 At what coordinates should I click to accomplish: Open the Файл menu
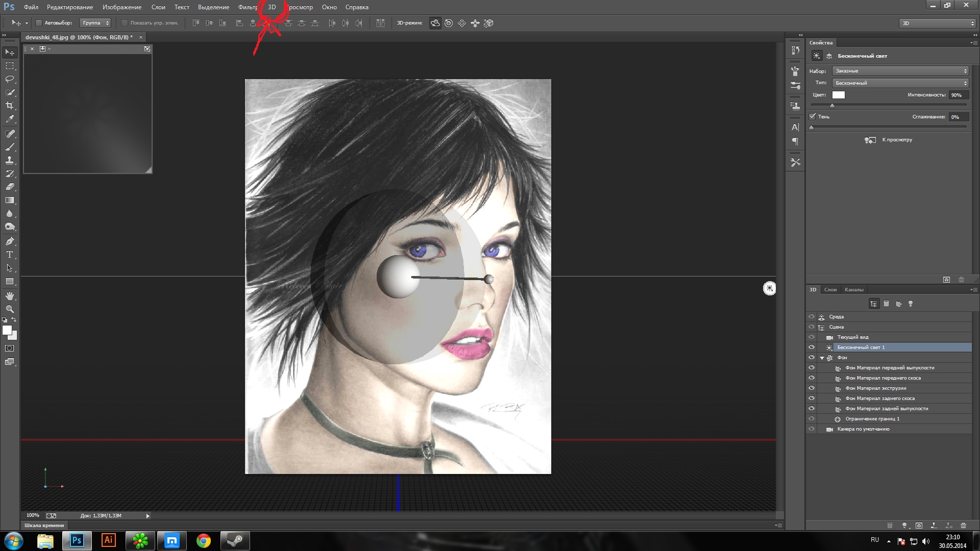(31, 7)
